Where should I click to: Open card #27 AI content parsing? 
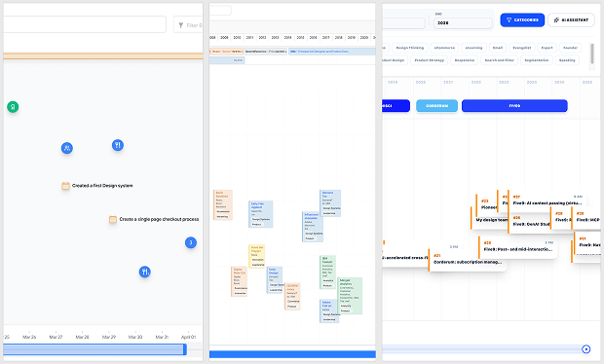click(x=547, y=200)
